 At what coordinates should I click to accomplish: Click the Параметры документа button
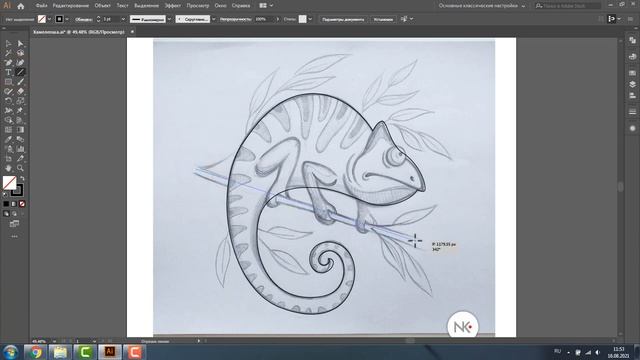(x=343, y=19)
